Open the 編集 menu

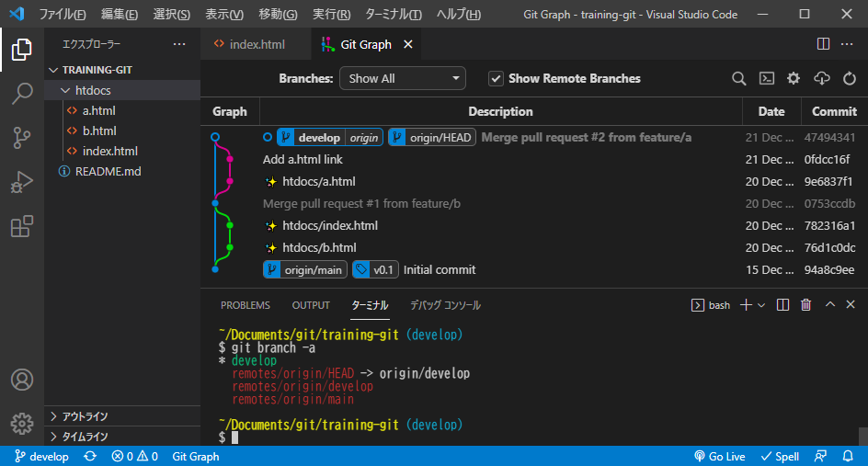pos(120,15)
